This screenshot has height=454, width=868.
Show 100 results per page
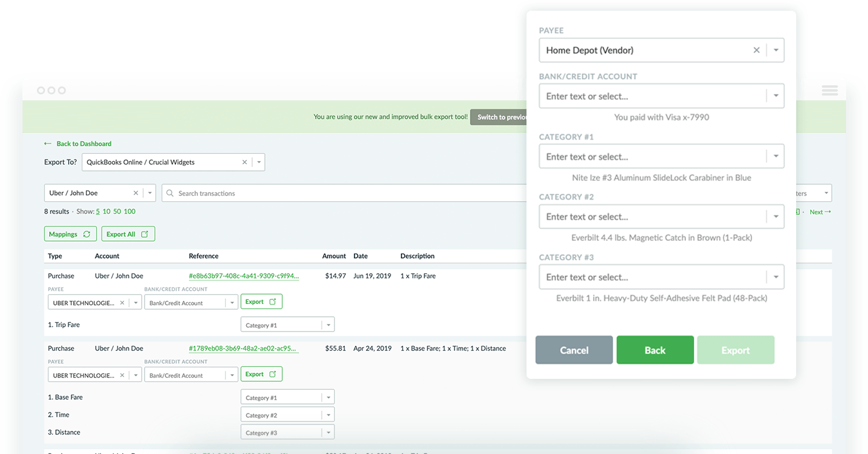[129, 211]
